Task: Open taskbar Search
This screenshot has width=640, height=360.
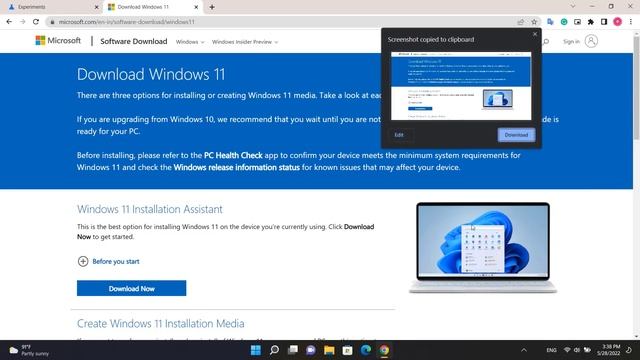Action: point(274,350)
